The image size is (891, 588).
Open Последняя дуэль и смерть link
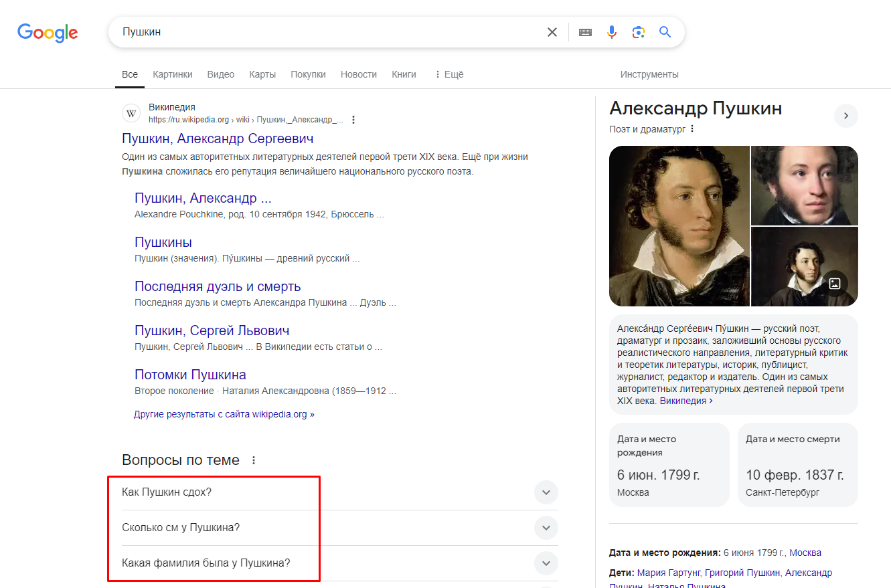point(218,286)
